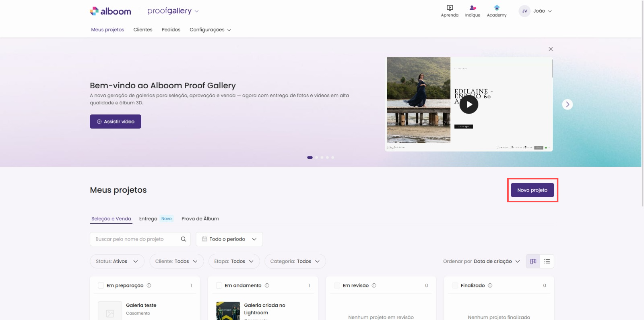Switch to Seleção e Venda tab
Image resolution: width=644 pixels, height=320 pixels.
pyautogui.click(x=111, y=218)
